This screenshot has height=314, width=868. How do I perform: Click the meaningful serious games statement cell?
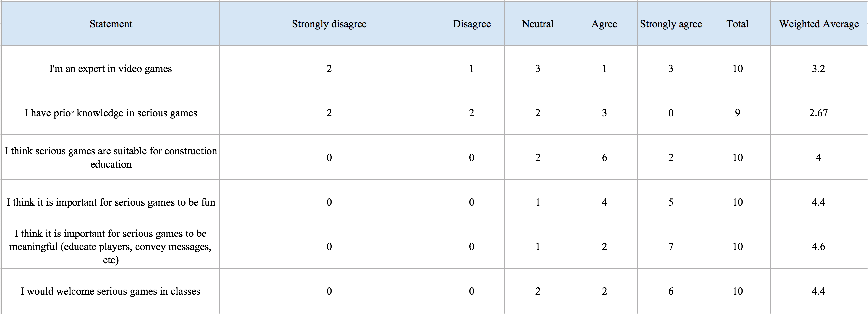(111, 246)
